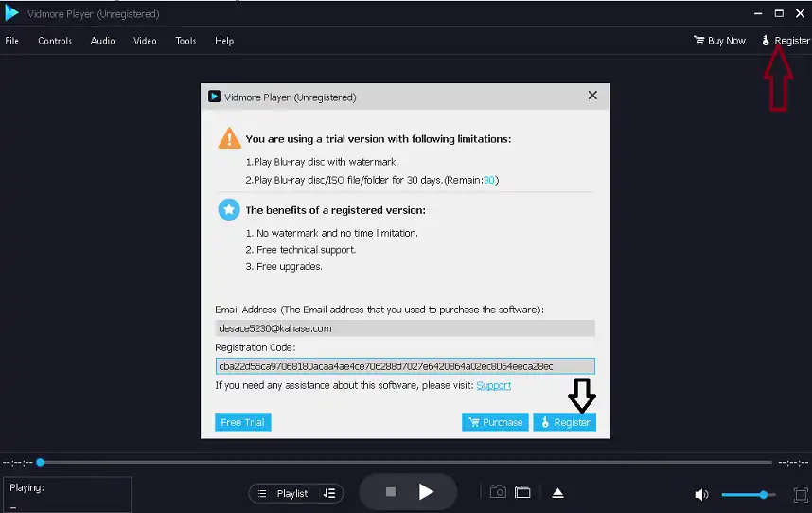Click the Registration Code input field
812x513 pixels.
click(405, 366)
